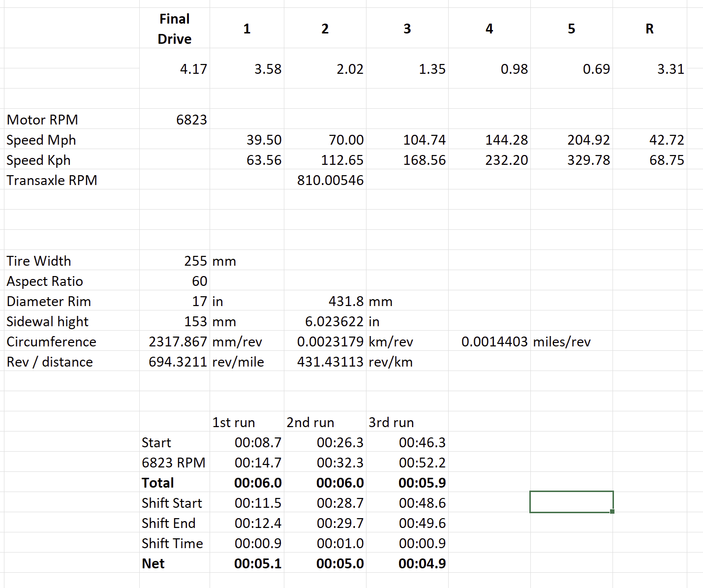Click the reverse gear ratio 3.31
Viewport: 703px width, 588px height.
(649, 68)
